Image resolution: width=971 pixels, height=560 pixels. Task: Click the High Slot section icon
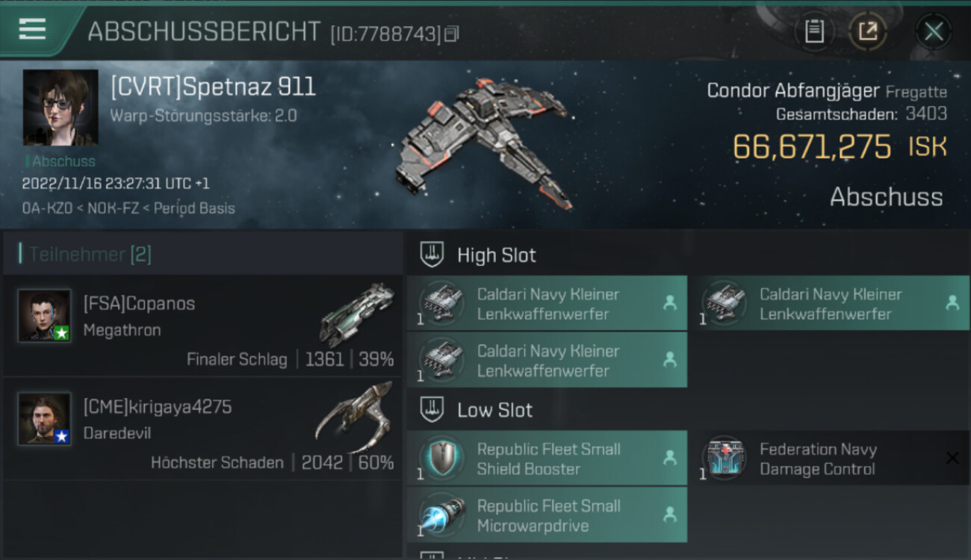(432, 255)
